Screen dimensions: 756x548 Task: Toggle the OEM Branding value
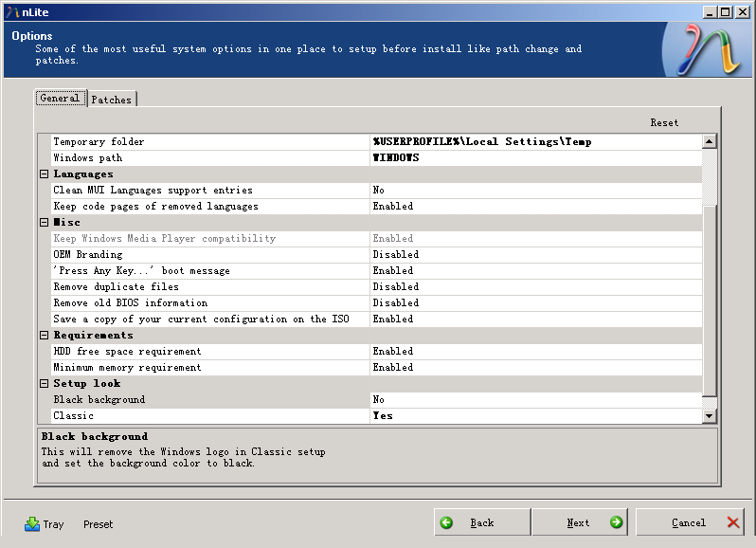535,255
